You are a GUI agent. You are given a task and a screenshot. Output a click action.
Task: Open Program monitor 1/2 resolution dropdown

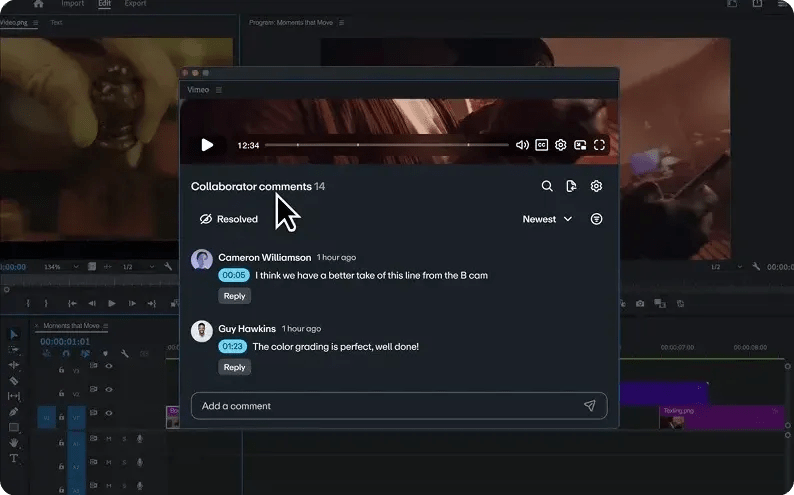[x=726, y=267]
